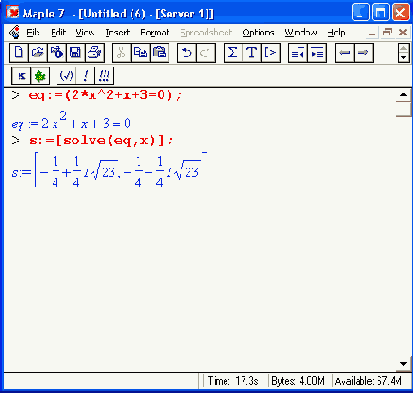The image size is (413, 393).
Task: Insert a Maple input via the Sigma icon
Action: [x=233, y=53]
